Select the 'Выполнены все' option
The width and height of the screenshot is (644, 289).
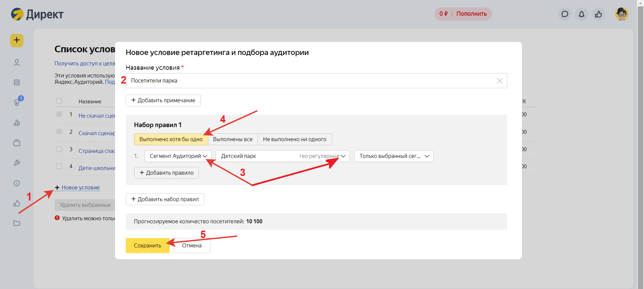(233, 139)
